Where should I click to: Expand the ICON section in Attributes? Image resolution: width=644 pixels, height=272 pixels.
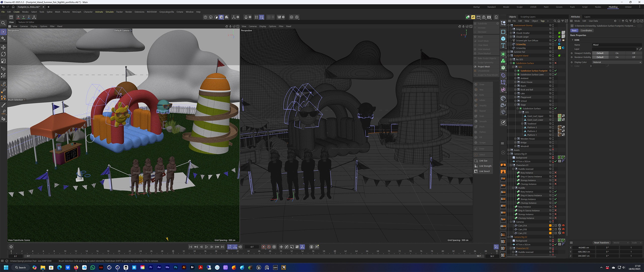tap(573, 40)
